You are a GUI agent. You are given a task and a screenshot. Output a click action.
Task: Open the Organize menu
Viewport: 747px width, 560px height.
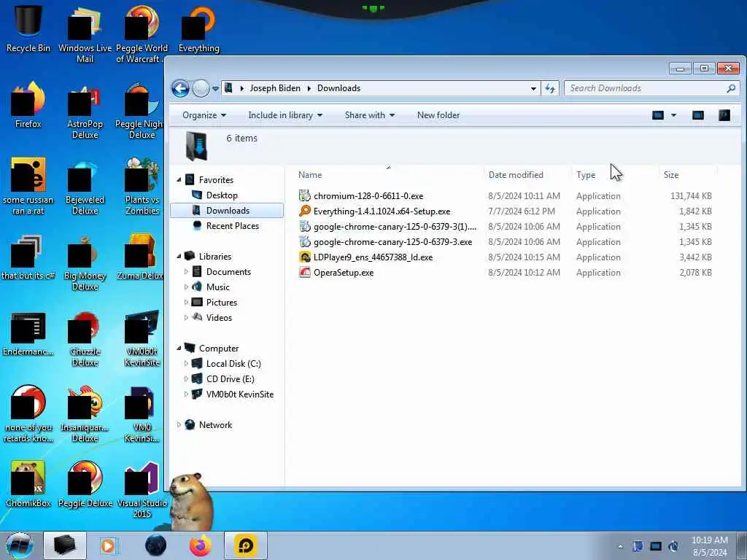[204, 115]
